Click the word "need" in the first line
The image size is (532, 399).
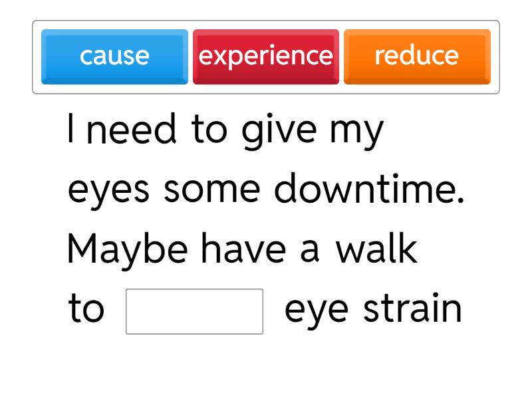(132, 130)
